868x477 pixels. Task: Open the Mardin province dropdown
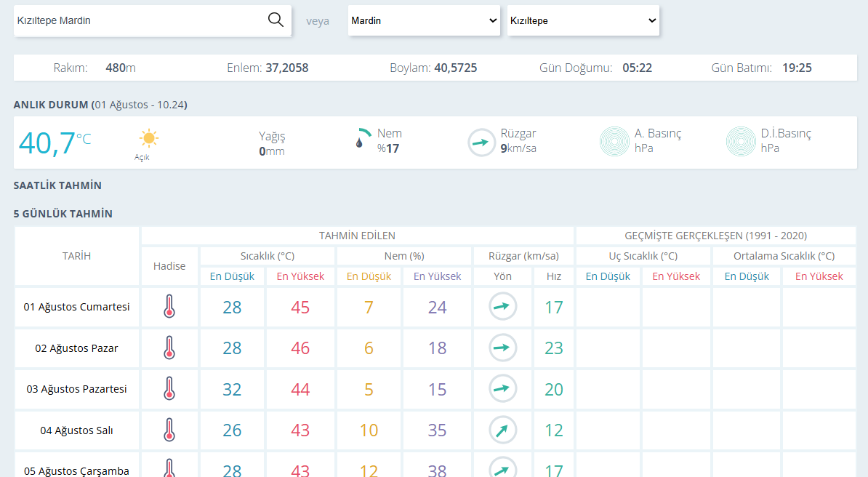click(424, 20)
